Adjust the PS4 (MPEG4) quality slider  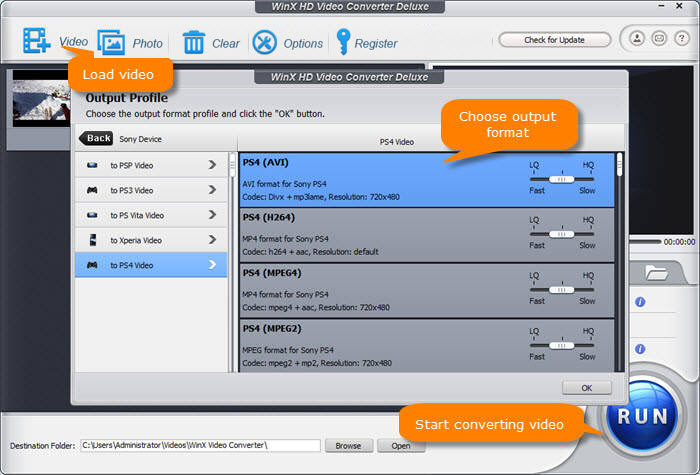coord(562,290)
